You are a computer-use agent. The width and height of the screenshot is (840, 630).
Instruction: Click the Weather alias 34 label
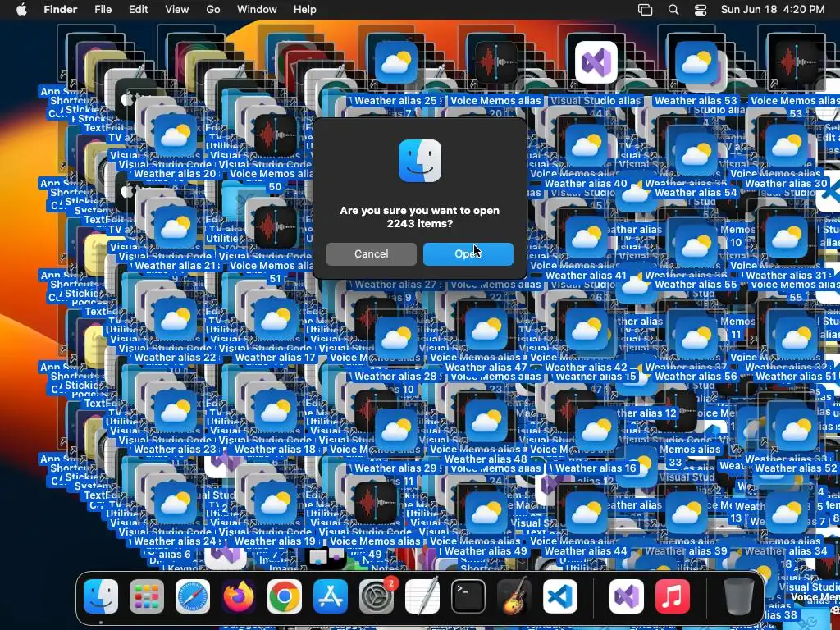coord(785,550)
